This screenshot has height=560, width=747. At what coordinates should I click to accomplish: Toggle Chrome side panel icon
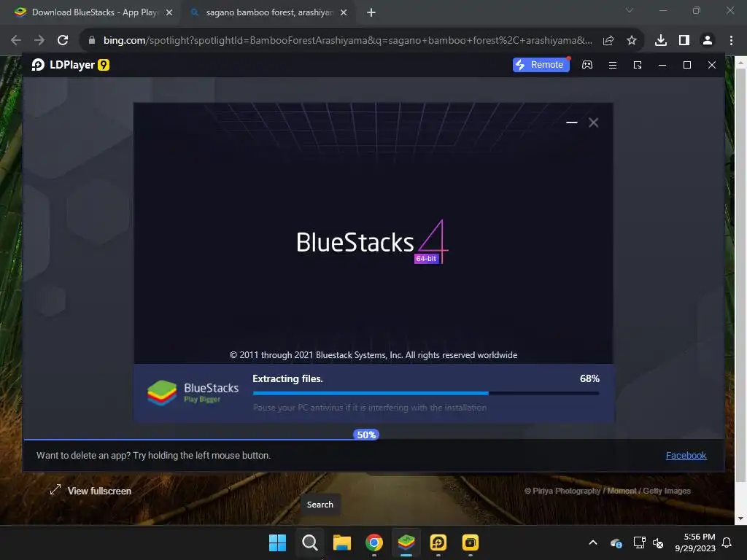tap(684, 41)
